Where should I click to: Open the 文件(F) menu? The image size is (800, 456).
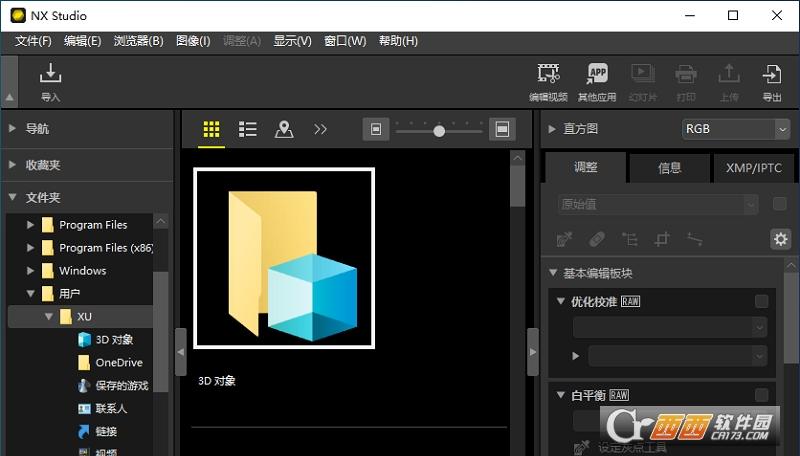33,41
